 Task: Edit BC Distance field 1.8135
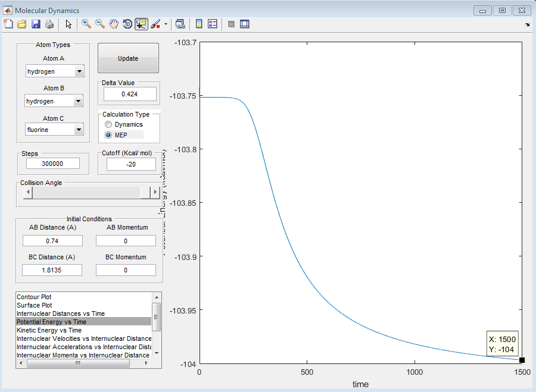(x=52, y=270)
